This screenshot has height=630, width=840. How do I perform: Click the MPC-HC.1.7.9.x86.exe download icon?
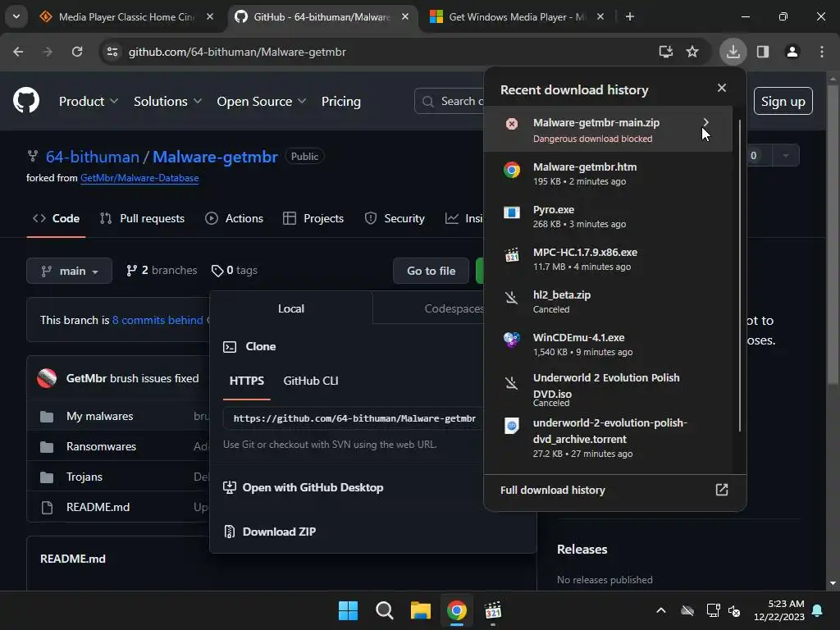tap(512, 255)
